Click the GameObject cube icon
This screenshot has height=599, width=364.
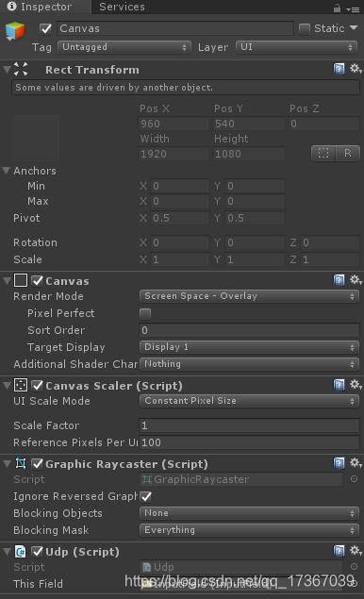tap(15, 31)
